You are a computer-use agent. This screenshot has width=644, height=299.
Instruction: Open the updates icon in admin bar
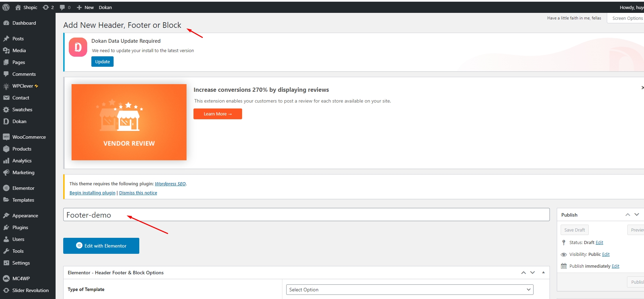click(x=46, y=7)
